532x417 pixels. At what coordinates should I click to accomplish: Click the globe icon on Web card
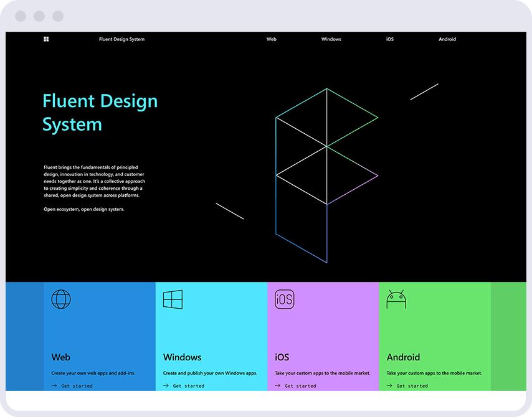click(61, 299)
